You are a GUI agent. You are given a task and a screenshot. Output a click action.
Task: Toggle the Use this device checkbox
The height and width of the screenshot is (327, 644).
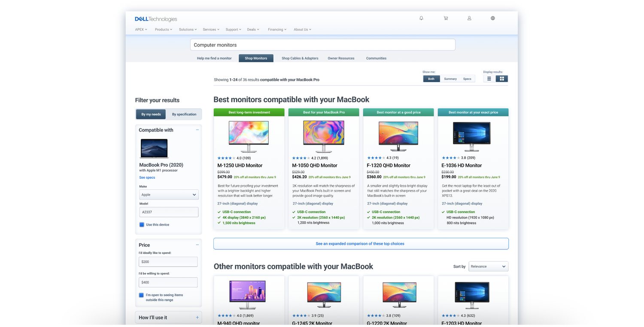click(x=142, y=225)
